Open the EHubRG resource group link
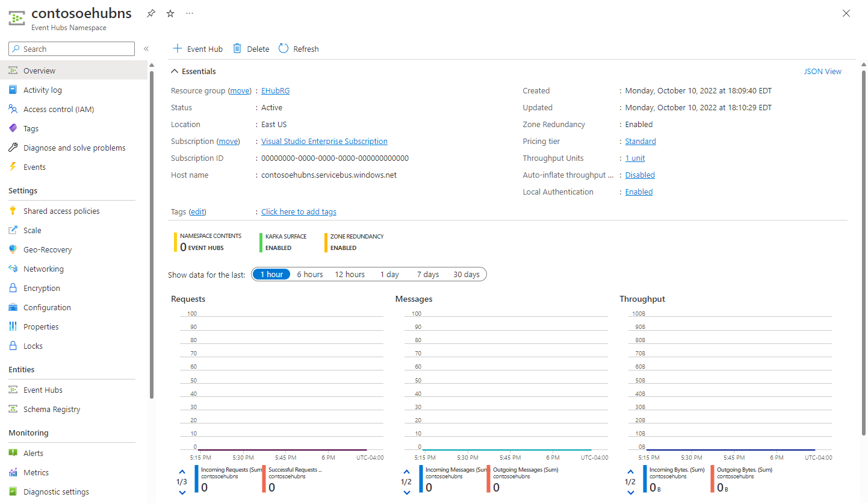 pyautogui.click(x=275, y=90)
